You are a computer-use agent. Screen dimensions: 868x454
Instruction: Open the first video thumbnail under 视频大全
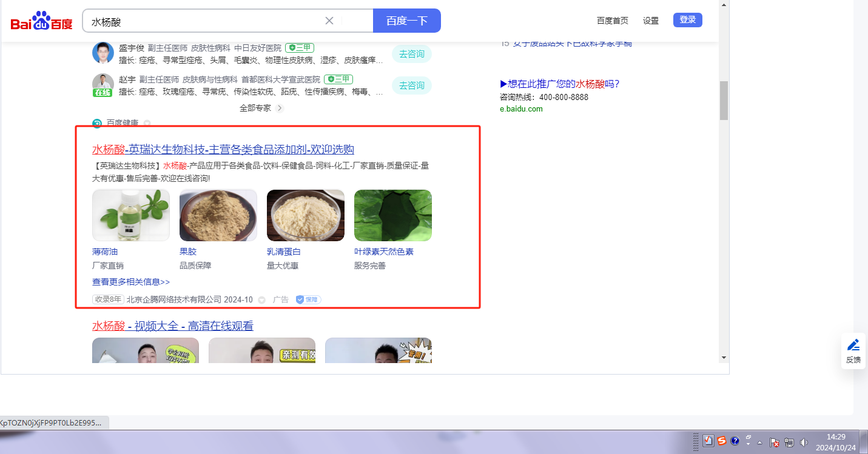pyautogui.click(x=146, y=350)
